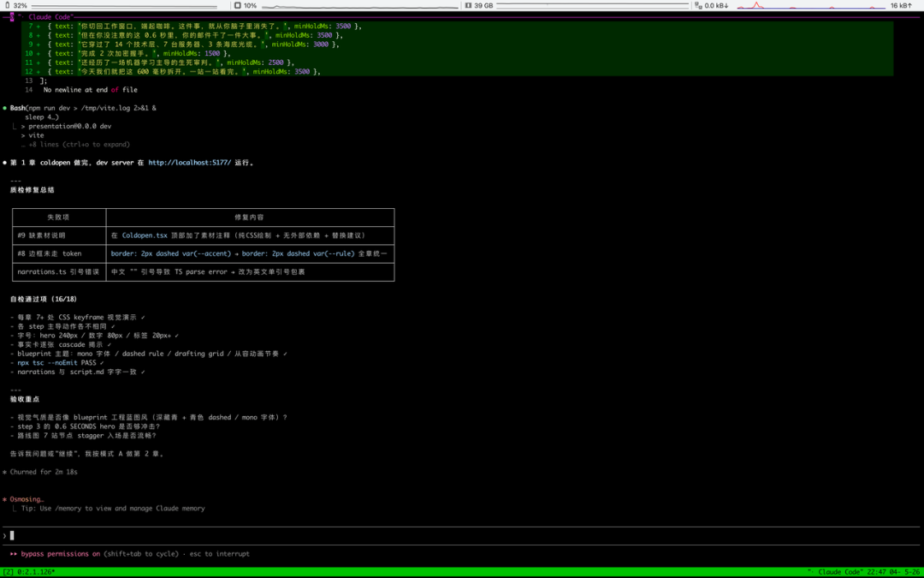
Task: Click the network icon beside 0.0 kB↓
Action: (698, 5)
